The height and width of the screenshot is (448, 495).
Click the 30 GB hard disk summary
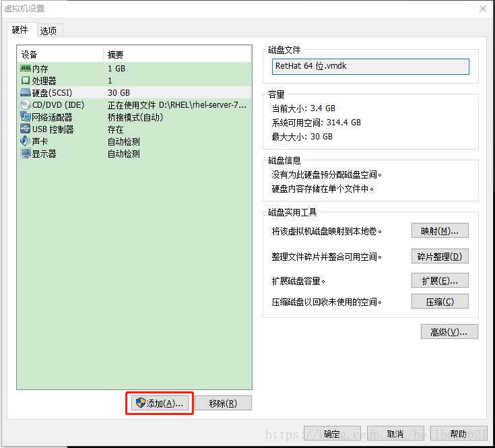[x=119, y=93]
